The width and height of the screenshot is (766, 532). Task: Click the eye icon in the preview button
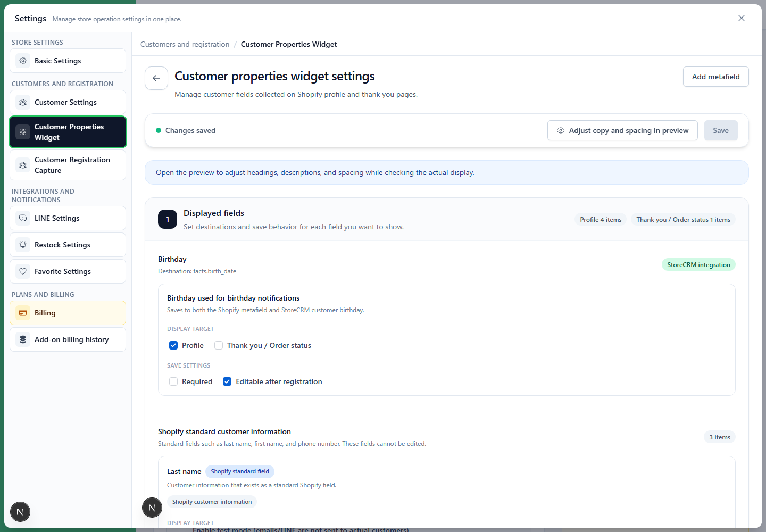tap(561, 130)
